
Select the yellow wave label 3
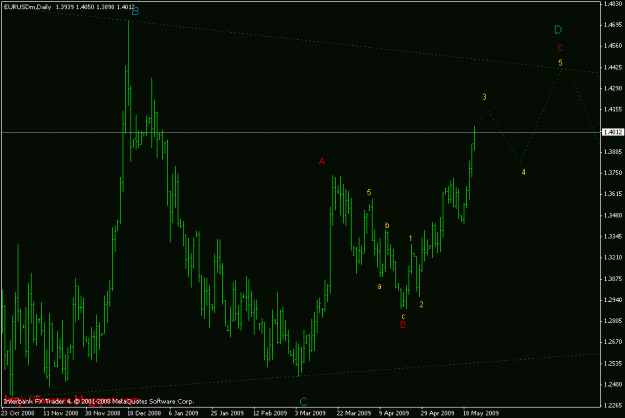pos(484,97)
